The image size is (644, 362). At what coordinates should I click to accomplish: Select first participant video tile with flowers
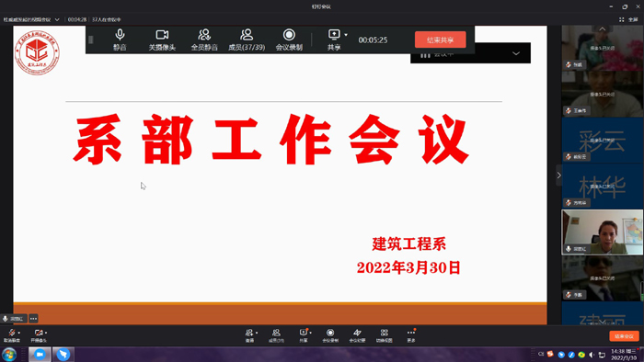[x=602, y=48]
